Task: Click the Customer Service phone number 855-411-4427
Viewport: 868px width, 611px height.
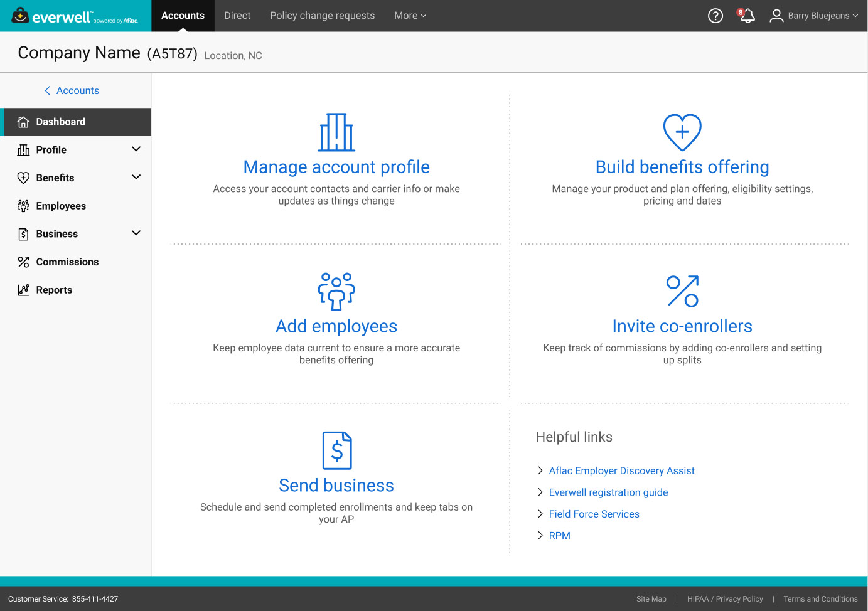Action: (95, 599)
